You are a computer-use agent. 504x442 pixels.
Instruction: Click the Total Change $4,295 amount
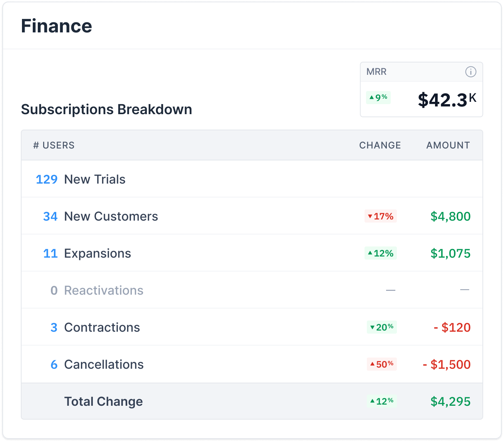click(450, 402)
